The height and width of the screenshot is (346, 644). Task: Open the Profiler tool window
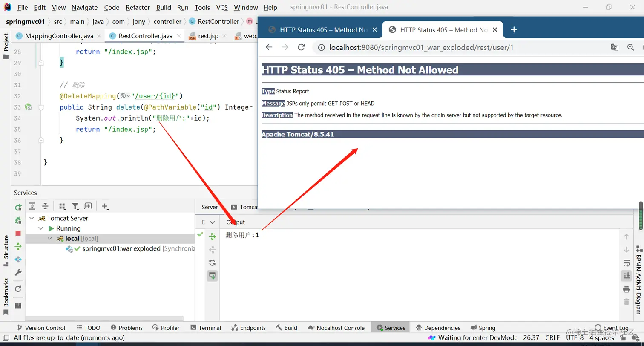[166, 328]
